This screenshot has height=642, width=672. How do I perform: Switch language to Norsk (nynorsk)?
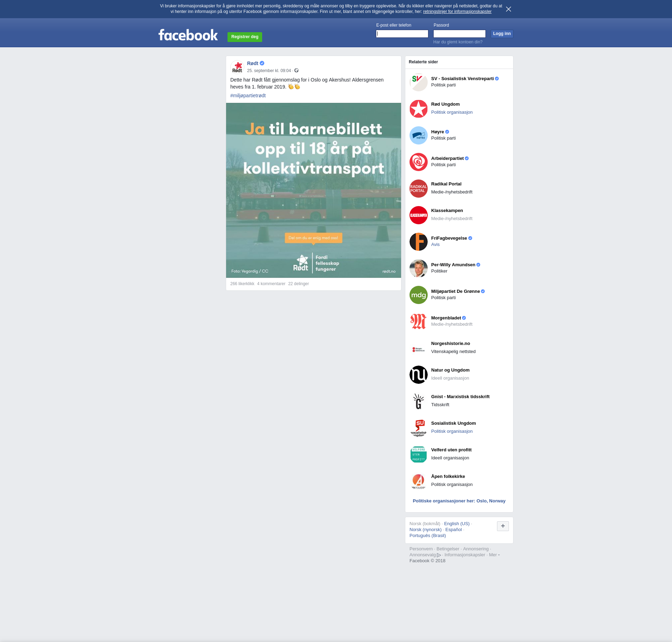(x=426, y=530)
